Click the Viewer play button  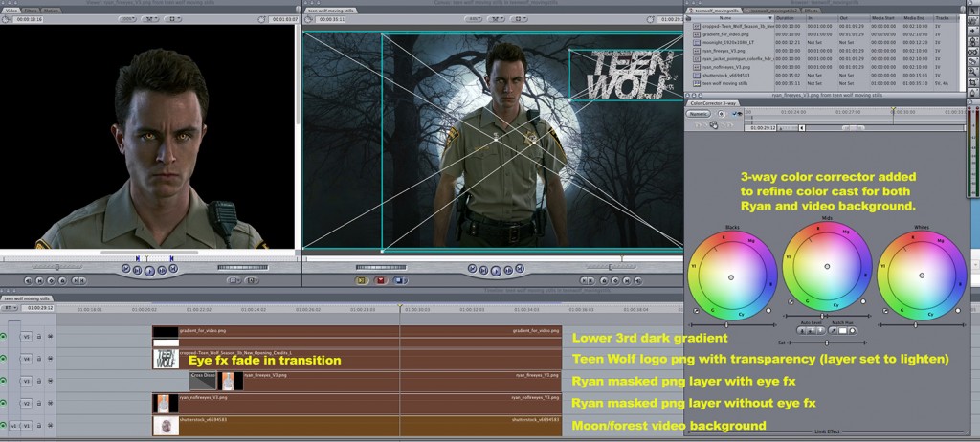click(149, 271)
